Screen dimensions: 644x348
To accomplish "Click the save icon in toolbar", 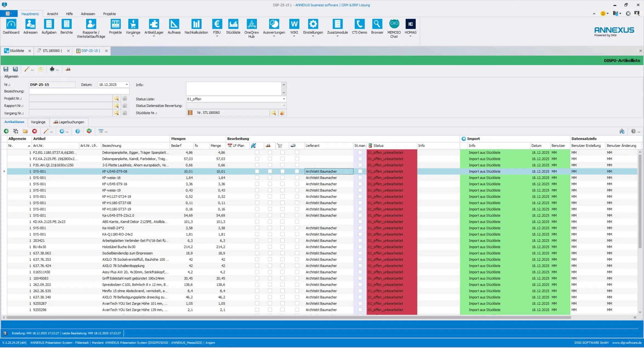I will tap(6, 69).
